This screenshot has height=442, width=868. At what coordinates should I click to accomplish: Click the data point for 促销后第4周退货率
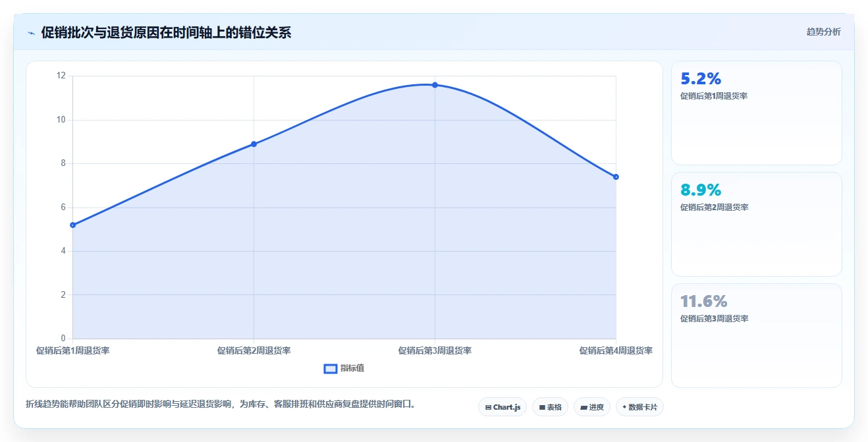click(x=616, y=177)
